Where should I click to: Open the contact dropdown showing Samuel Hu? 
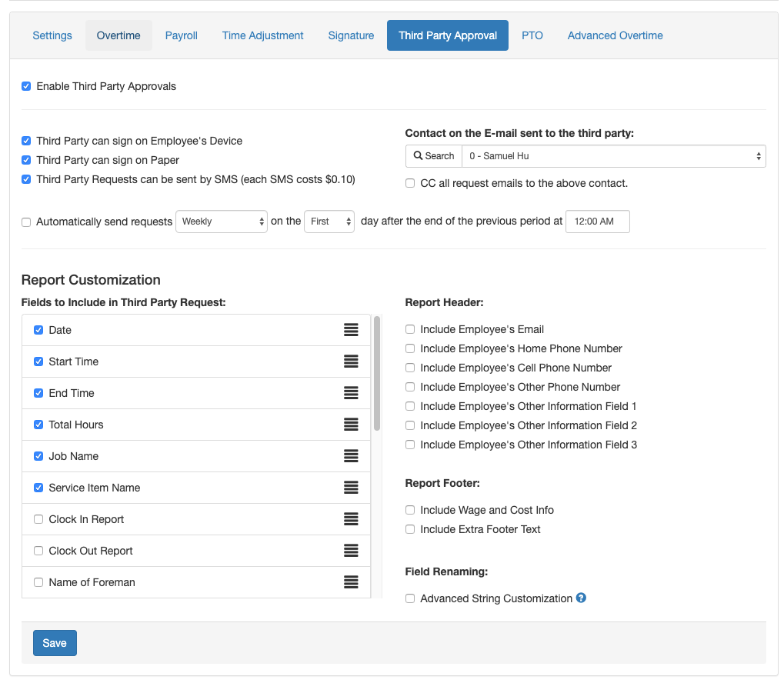click(x=613, y=156)
